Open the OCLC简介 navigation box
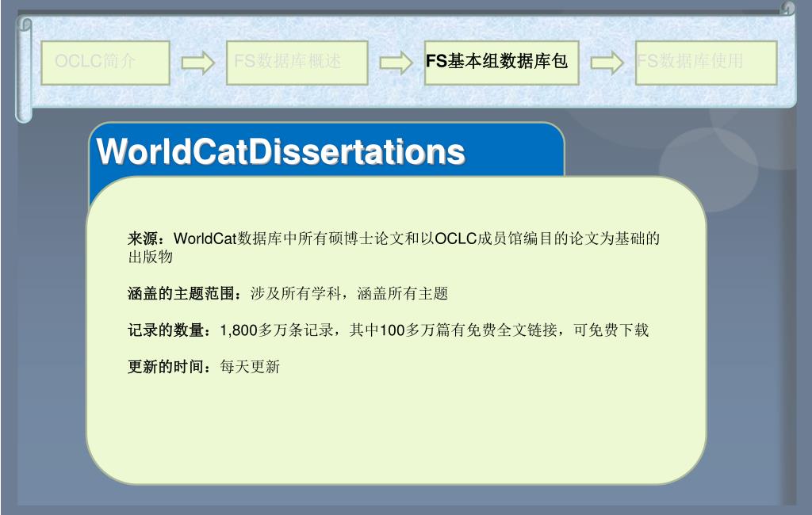 (105, 63)
